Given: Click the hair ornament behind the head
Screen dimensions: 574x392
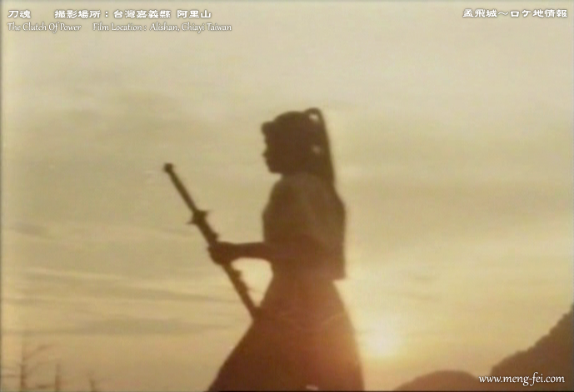Looking at the screenshot, I should 317,150.
